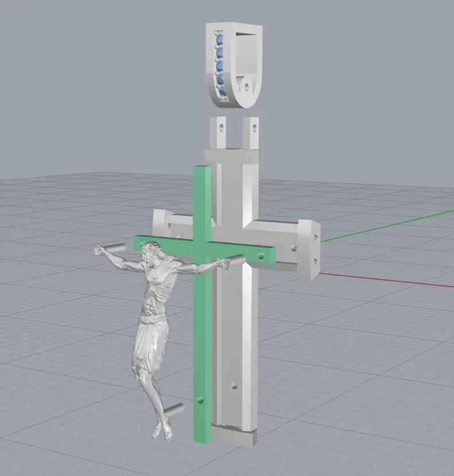Image resolution: width=454 pixels, height=476 pixels.
Task: Click the hole at the bottom of green cross
Action: [200, 401]
